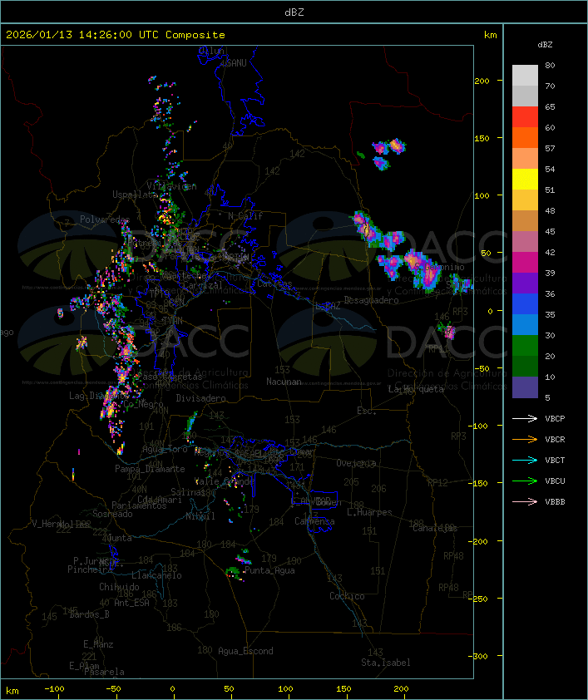
Task: Click the Bardas_B map label
Action: pyautogui.click(x=90, y=614)
